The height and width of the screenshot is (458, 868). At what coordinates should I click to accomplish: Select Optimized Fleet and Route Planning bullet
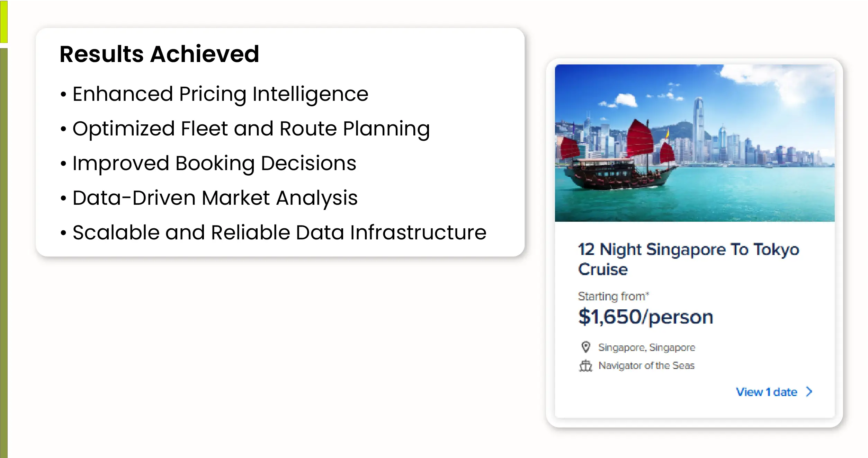(x=251, y=129)
